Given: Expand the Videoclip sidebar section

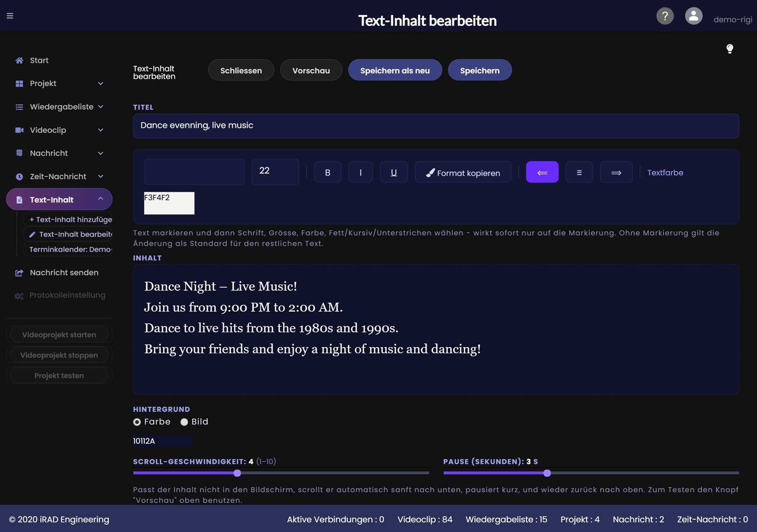Looking at the screenshot, I should pyautogui.click(x=59, y=130).
